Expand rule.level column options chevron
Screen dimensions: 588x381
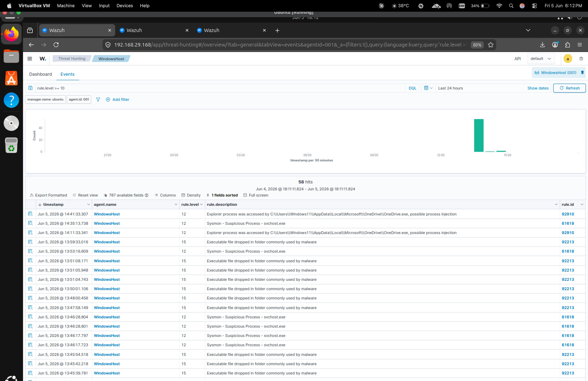(x=201, y=204)
